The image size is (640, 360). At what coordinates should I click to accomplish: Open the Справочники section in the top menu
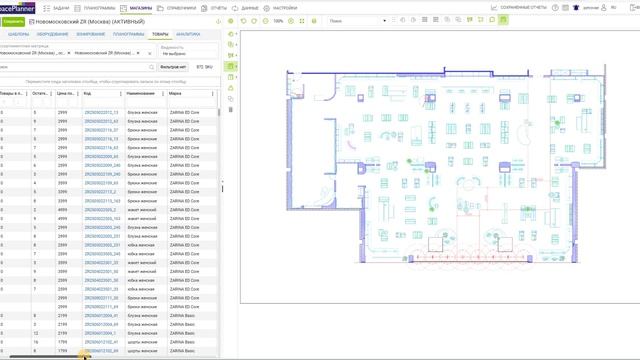coord(176,8)
